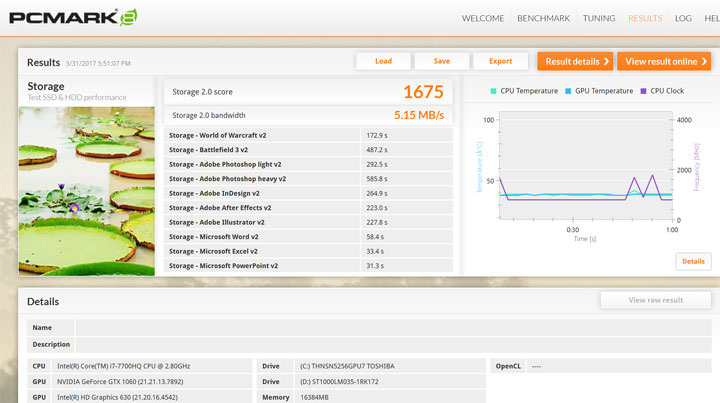Click View result online
This screenshot has width=720, height=403.
663,61
